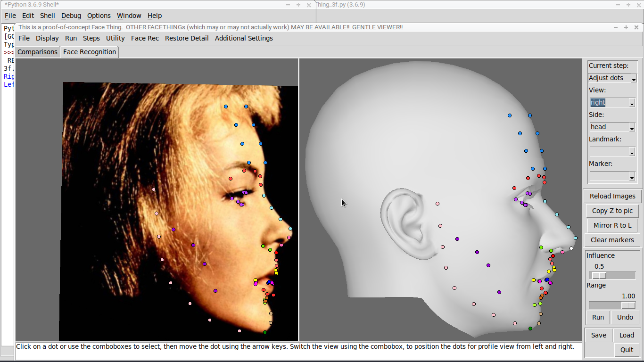Open the Shell menu in Python Shell window
The width and height of the screenshot is (644, 362).
[x=47, y=16]
